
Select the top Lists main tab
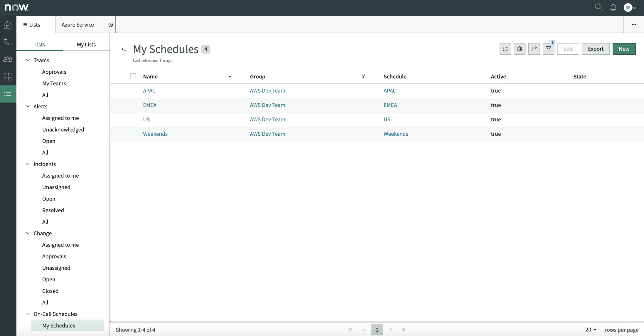31,25
